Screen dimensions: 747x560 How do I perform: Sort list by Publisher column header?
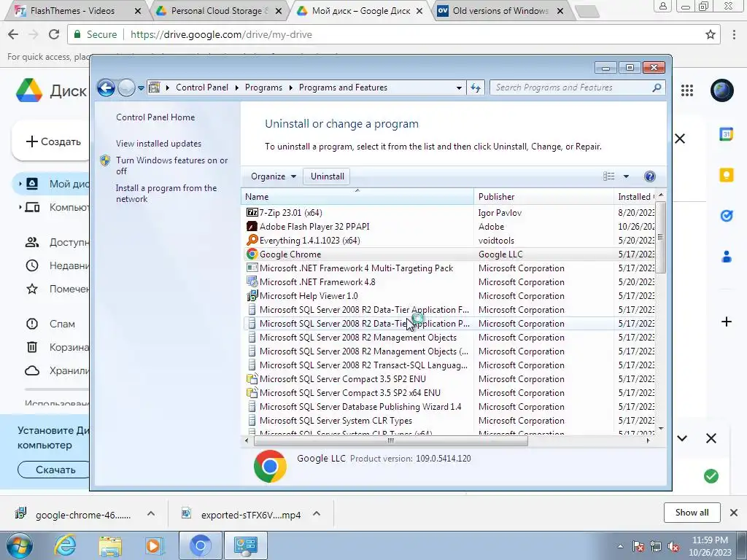(543, 197)
